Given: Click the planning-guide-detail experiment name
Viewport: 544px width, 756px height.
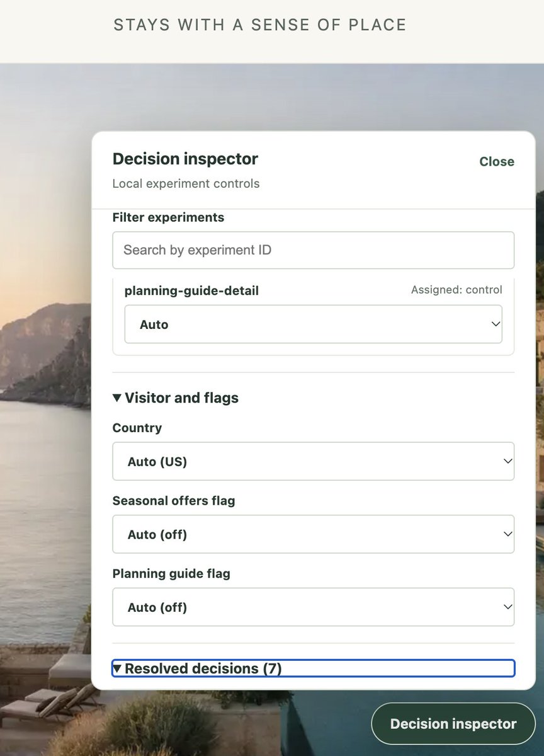Looking at the screenshot, I should (191, 291).
